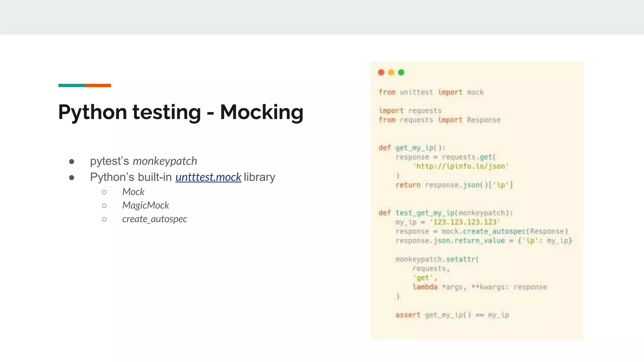Click the gray header band at top

tap(322, 17)
